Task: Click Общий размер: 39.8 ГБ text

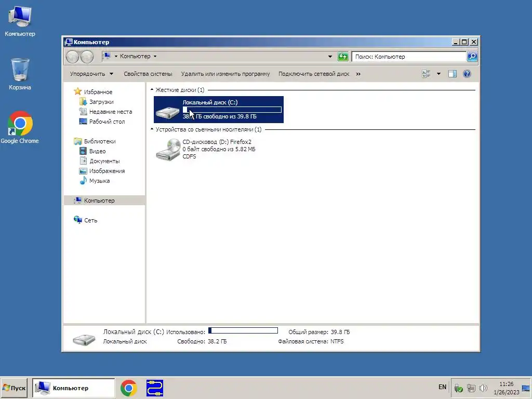Action: coord(319,332)
